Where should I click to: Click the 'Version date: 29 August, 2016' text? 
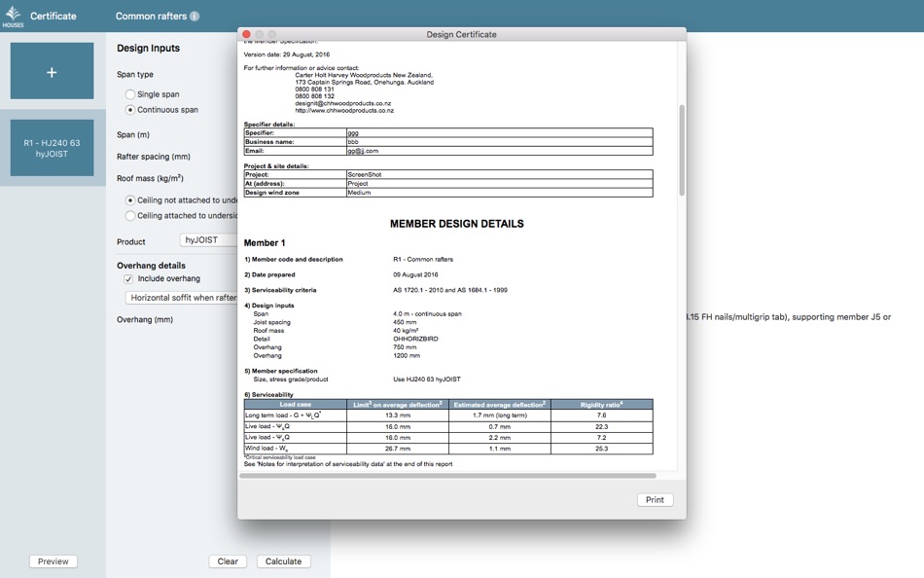pos(287,54)
